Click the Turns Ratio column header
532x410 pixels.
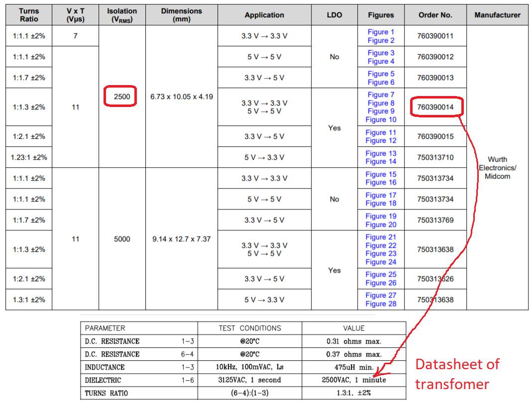coord(29,15)
